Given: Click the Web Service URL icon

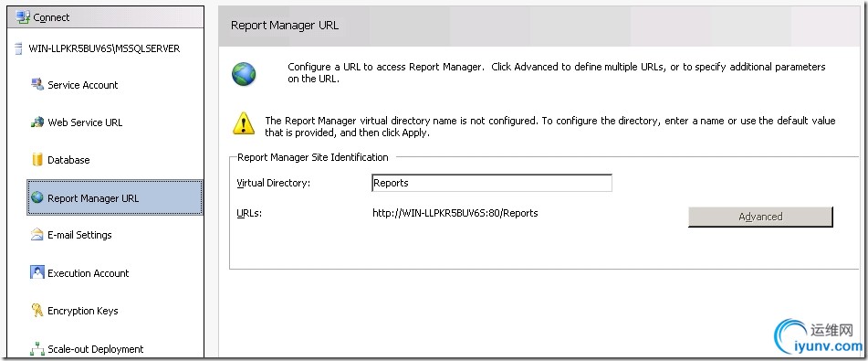Looking at the screenshot, I should (37, 122).
